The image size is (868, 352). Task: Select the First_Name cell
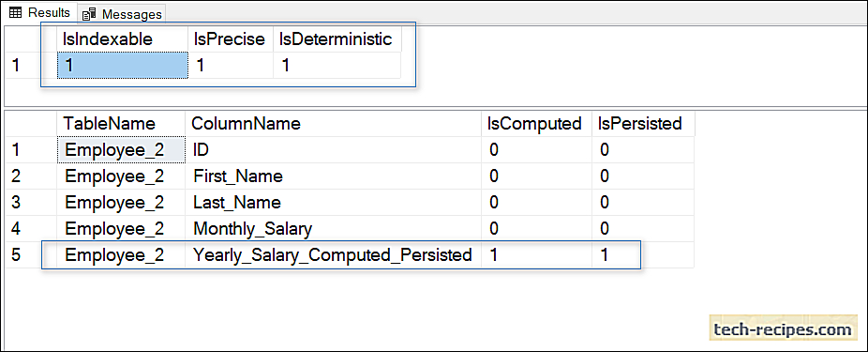click(334, 176)
